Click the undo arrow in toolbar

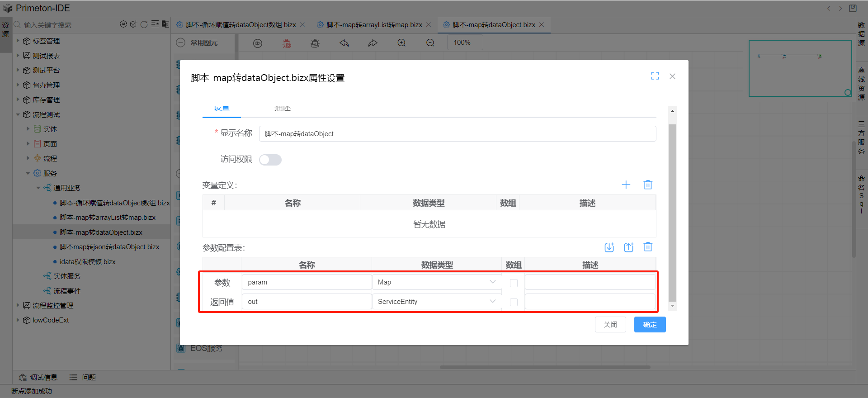click(344, 43)
